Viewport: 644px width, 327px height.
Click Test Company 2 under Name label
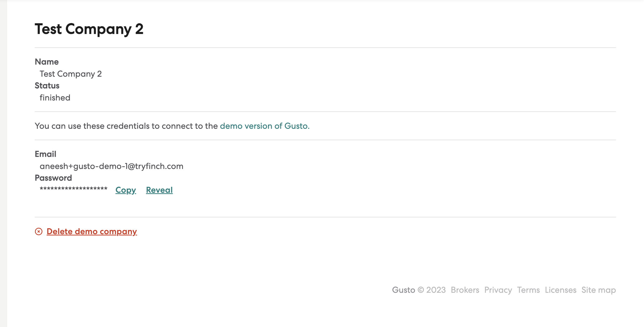(71, 74)
